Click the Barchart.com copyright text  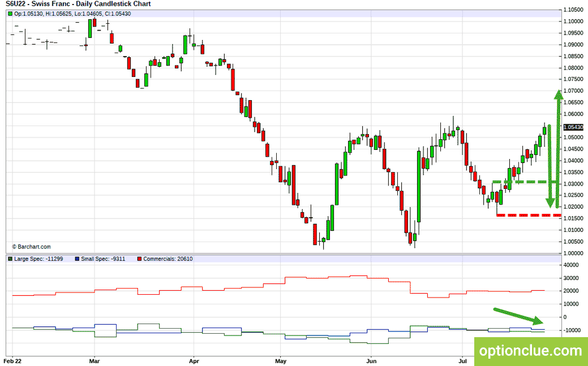coord(31,247)
